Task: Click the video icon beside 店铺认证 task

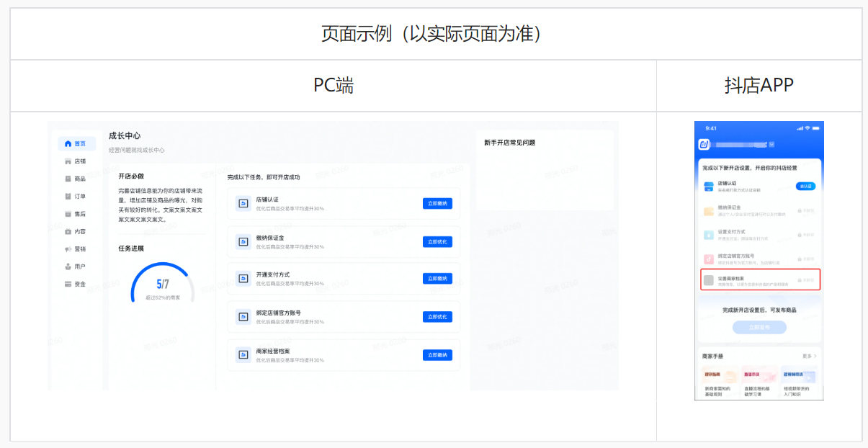Action: point(243,202)
